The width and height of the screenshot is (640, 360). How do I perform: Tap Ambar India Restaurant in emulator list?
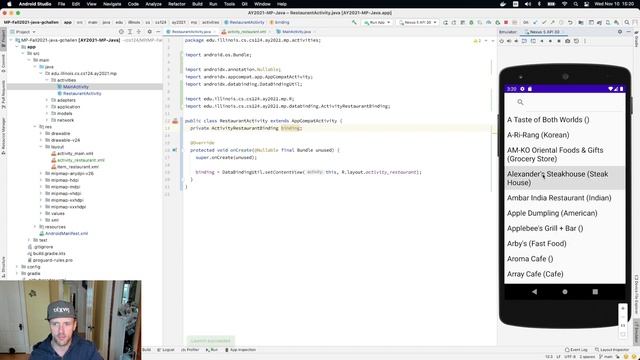coord(564,198)
